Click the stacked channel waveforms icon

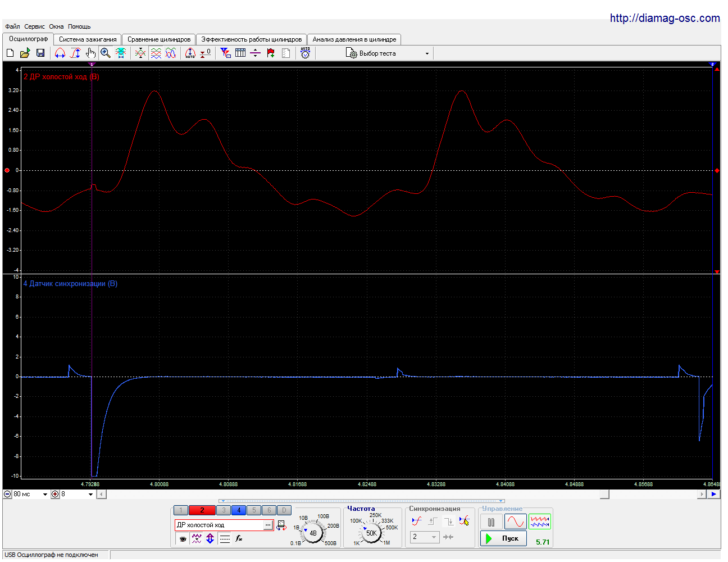point(156,53)
